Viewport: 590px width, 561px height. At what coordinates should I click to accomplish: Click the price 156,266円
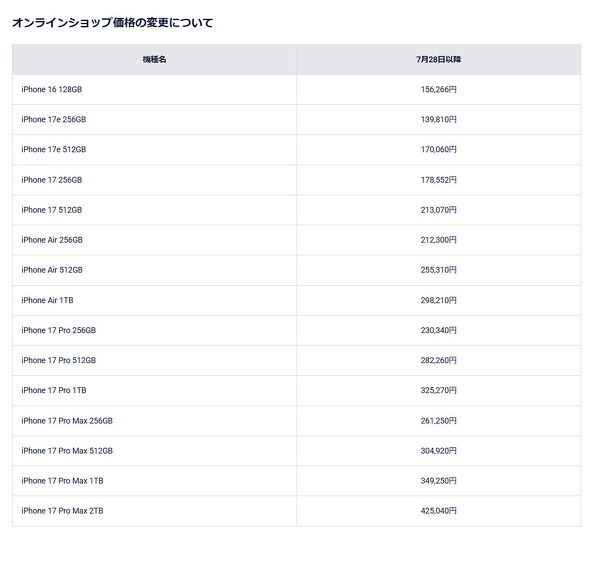438,90
